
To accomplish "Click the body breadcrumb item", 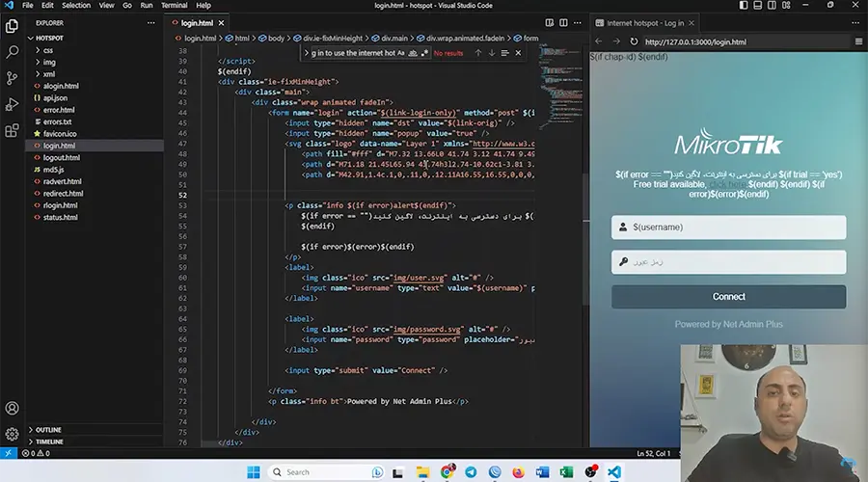I will coord(272,39).
